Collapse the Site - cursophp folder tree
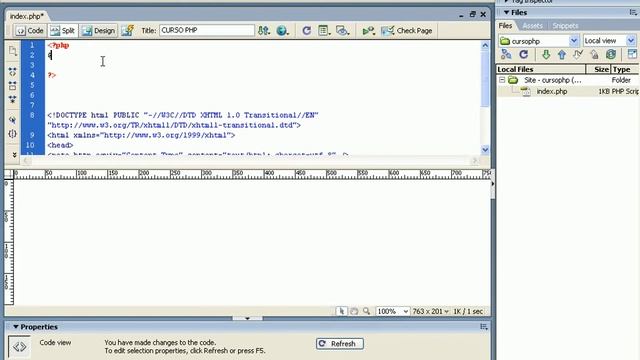This screenshot has height=360, width=640. (502, 80)
